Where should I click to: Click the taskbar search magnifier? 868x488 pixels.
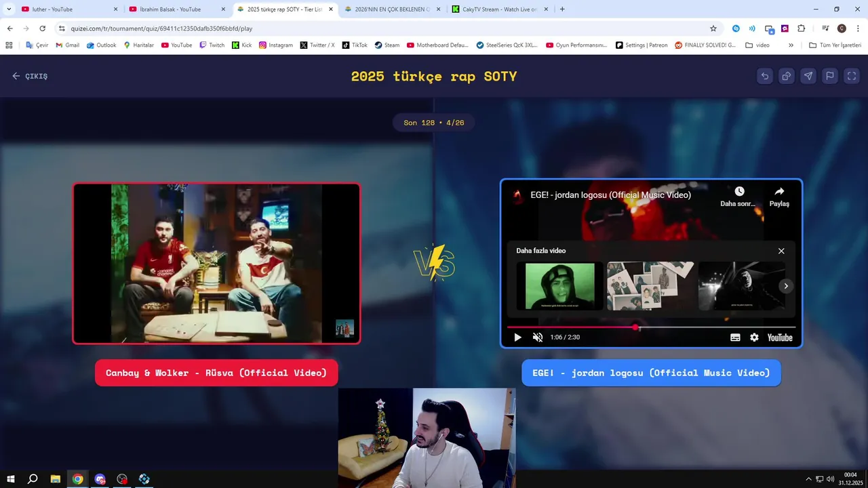point(33,479)
